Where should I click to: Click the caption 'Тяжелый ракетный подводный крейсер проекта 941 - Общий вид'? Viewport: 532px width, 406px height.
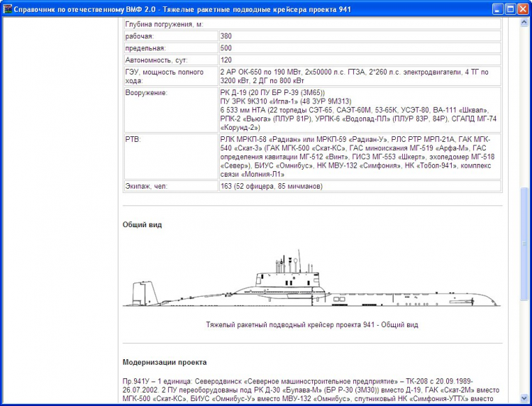click(312, 325)
